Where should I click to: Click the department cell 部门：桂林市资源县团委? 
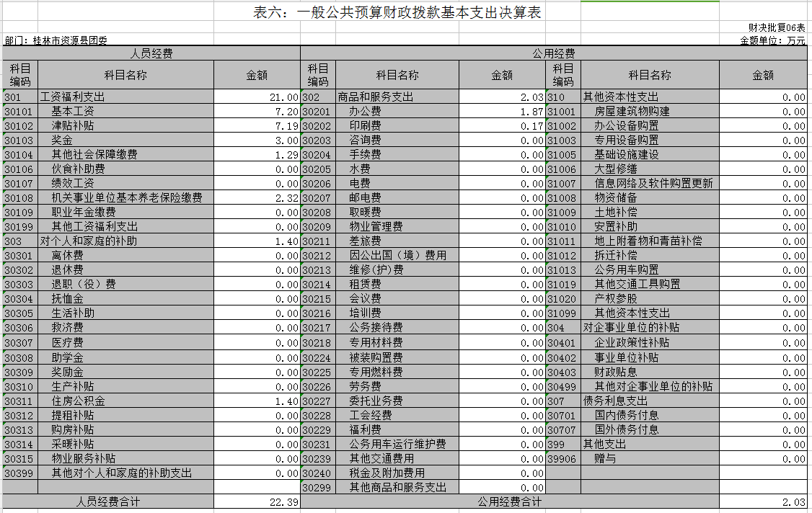56,41
